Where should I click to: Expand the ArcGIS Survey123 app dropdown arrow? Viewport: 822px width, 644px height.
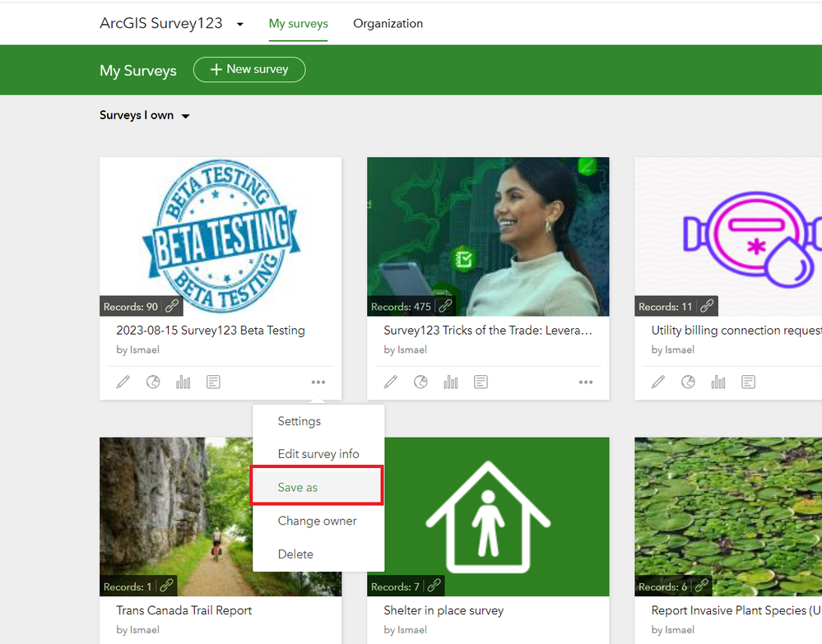coord(240,24)
